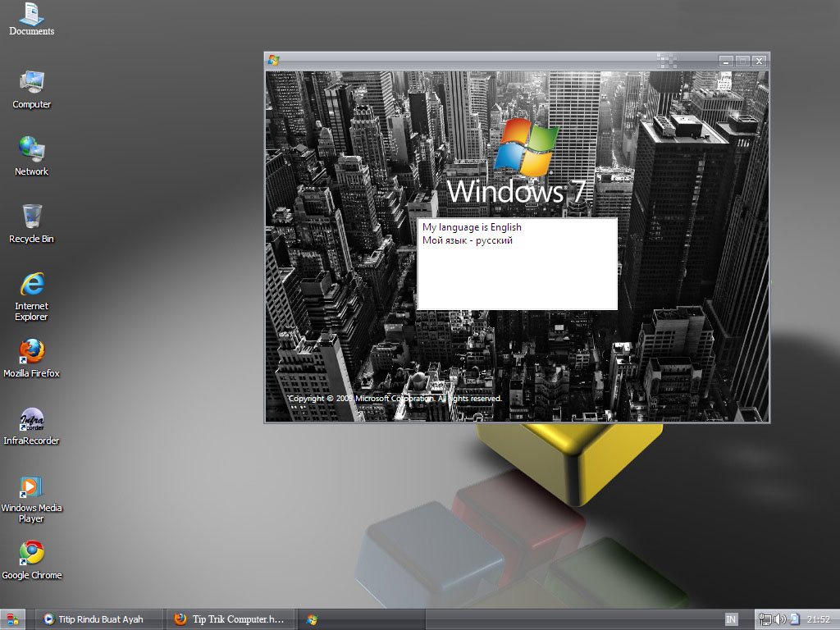Click the network tray icon
Image resolution: width=840 pixels, height=630 pixels.
click(765, 620)
